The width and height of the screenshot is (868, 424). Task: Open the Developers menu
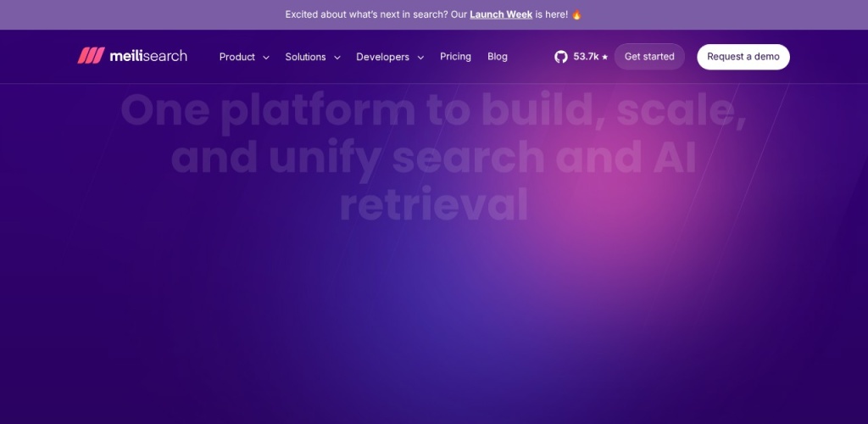382,57
